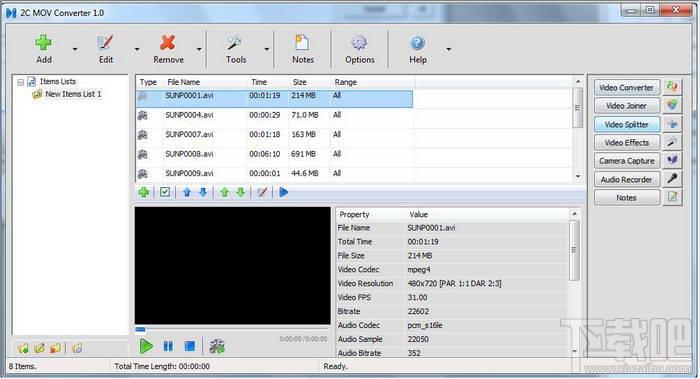Click the second folder icon under tree panel

click(39, 348)
